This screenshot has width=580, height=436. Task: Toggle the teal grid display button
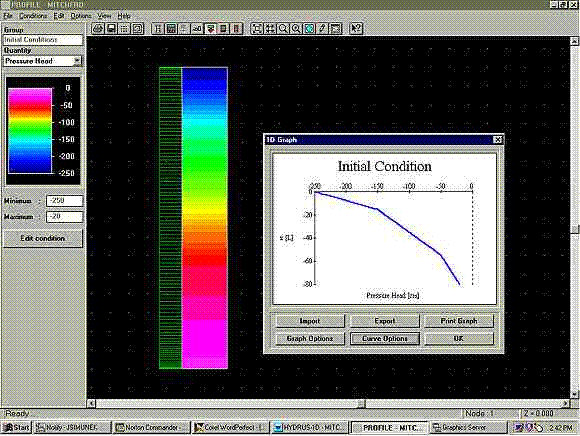[x=309, y=28]
